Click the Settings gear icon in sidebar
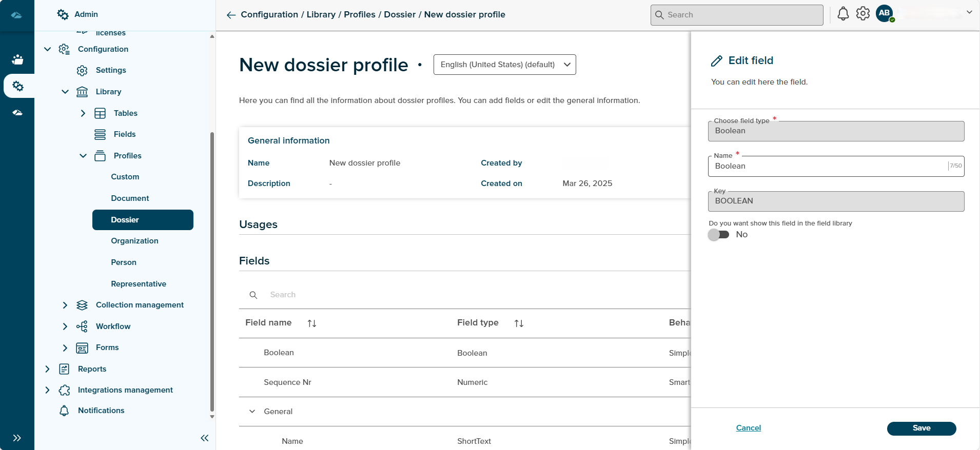980x450 pixels. [82, 70]
